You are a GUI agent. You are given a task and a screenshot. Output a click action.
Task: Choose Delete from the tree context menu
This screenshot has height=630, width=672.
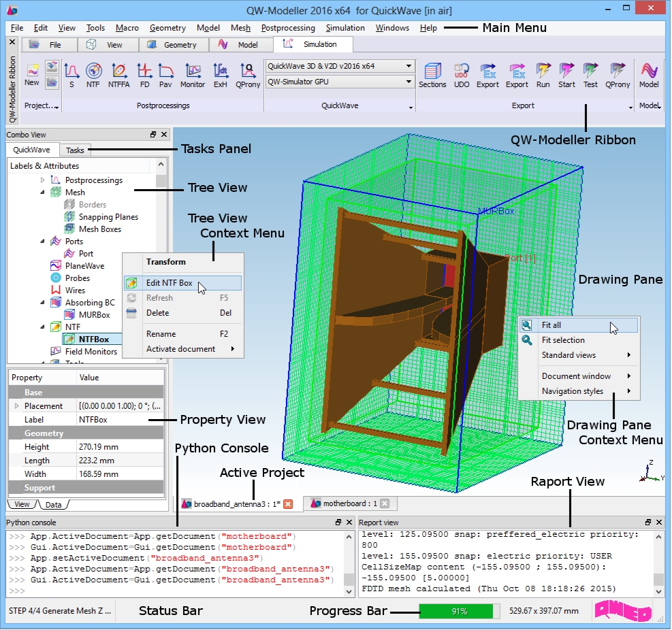(183, 313)
